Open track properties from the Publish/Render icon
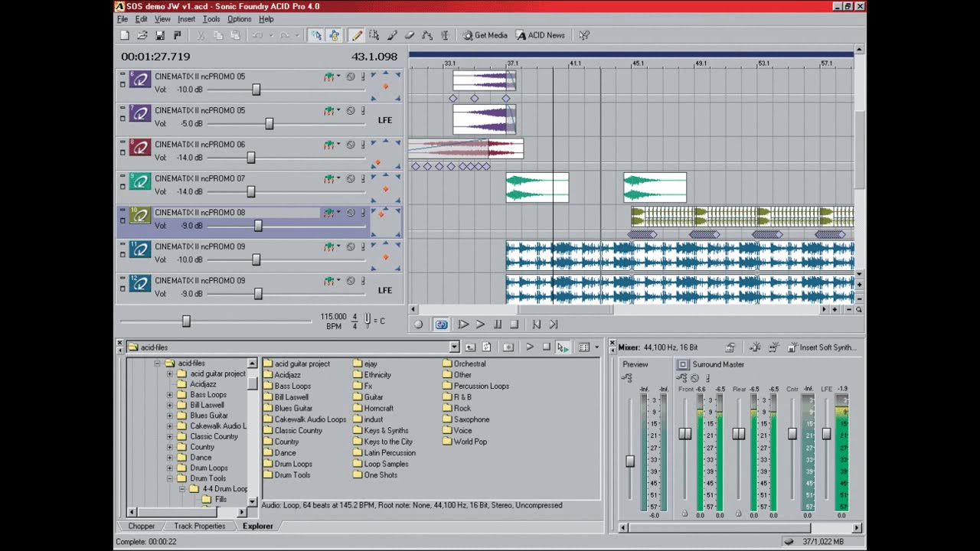980x551 pixels. (x=178, y=35)
